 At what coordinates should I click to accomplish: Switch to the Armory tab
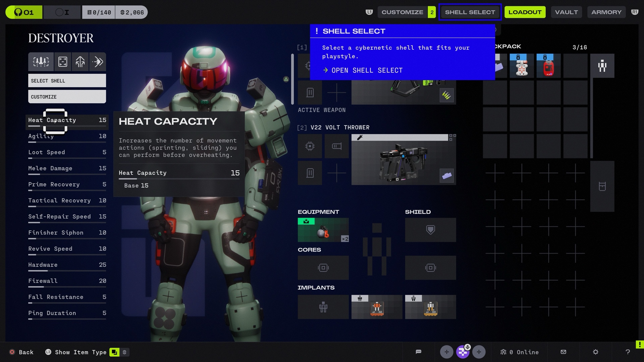(x=606, y=12)
